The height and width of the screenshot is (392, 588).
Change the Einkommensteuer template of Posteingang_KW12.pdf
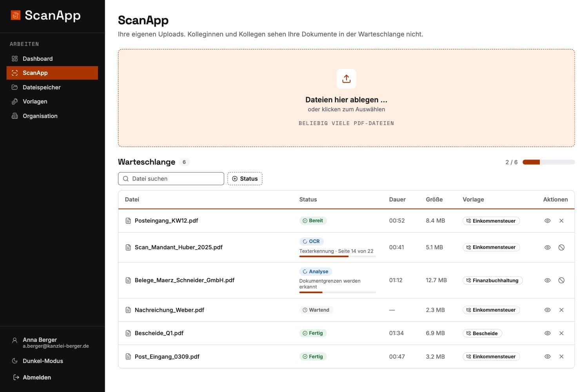coord(491,221)
